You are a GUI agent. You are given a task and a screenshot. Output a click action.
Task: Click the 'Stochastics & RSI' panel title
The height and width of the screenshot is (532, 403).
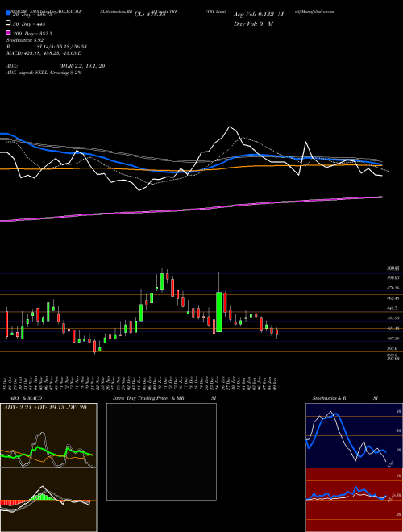pyautogui.click(x=345, y=398)
